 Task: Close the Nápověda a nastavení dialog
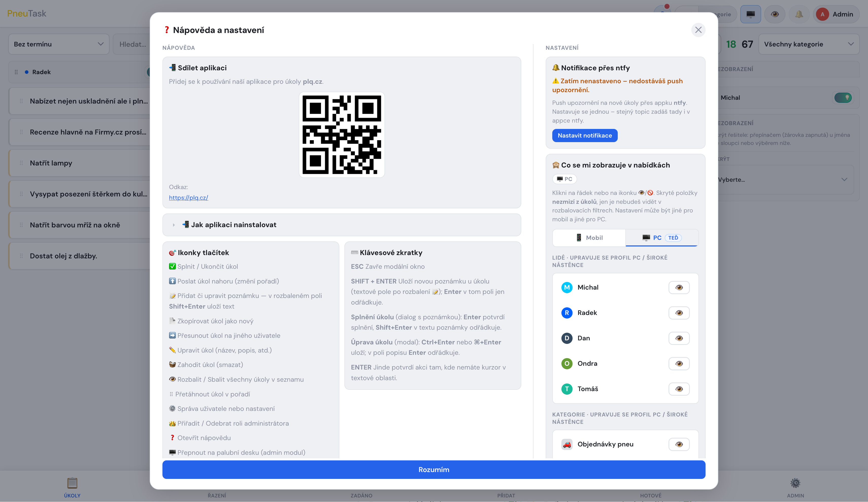tap(698, 30)
